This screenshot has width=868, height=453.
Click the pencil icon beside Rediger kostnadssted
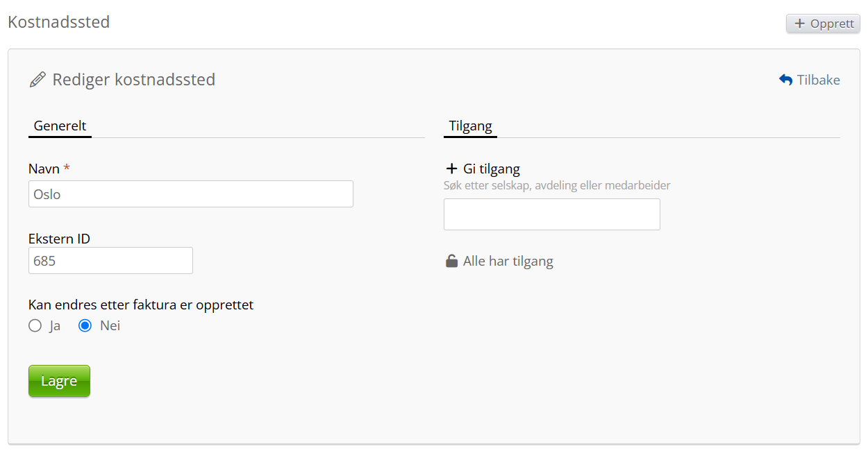[x=37, y=80]
